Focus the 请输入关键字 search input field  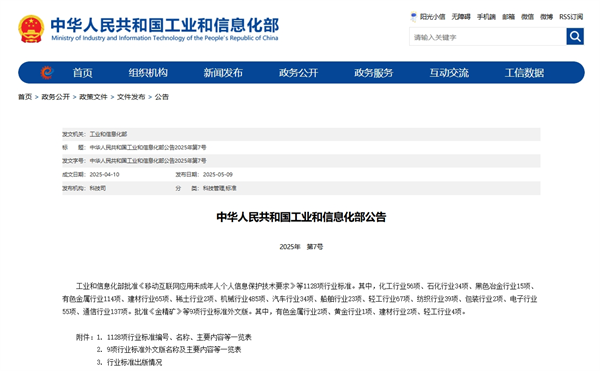click(488, 37)
